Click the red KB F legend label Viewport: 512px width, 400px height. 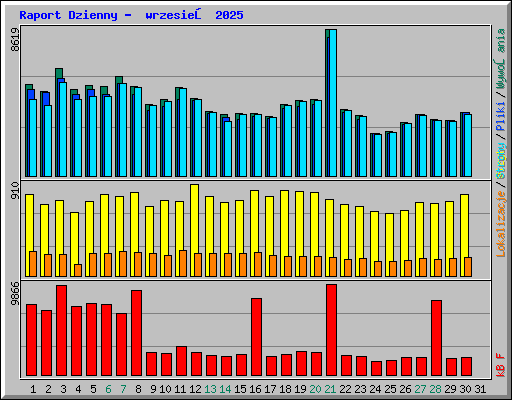[x=501, y=365]
